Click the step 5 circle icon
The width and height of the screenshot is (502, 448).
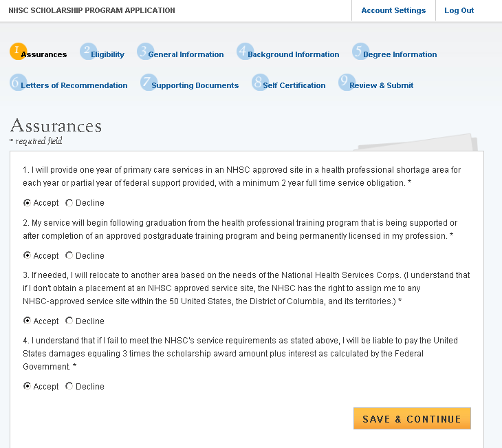pos(360,51)
